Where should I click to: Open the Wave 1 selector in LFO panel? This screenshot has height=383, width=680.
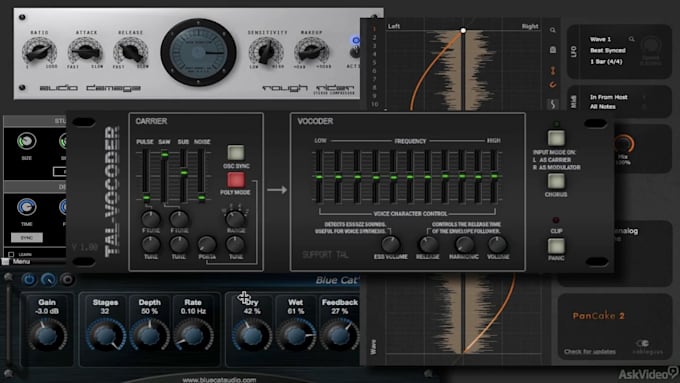600,39
